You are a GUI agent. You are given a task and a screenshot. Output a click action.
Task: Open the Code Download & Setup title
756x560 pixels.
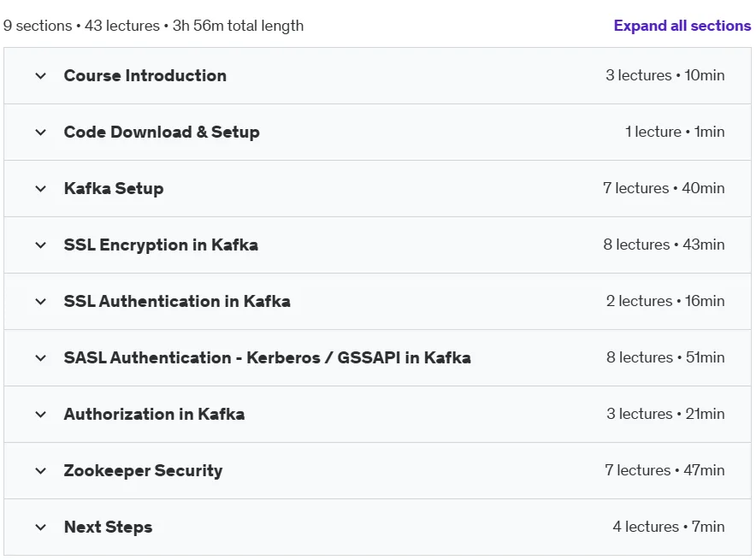point(162,132)
